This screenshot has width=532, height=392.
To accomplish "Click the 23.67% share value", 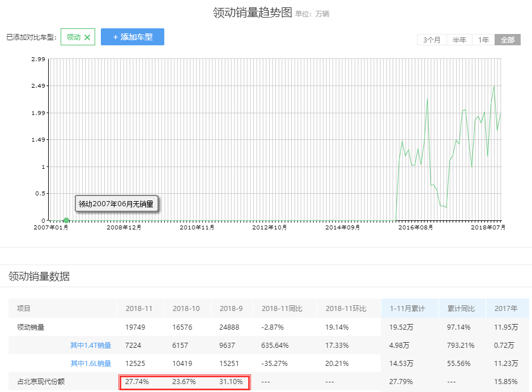I will coord(184,381).
